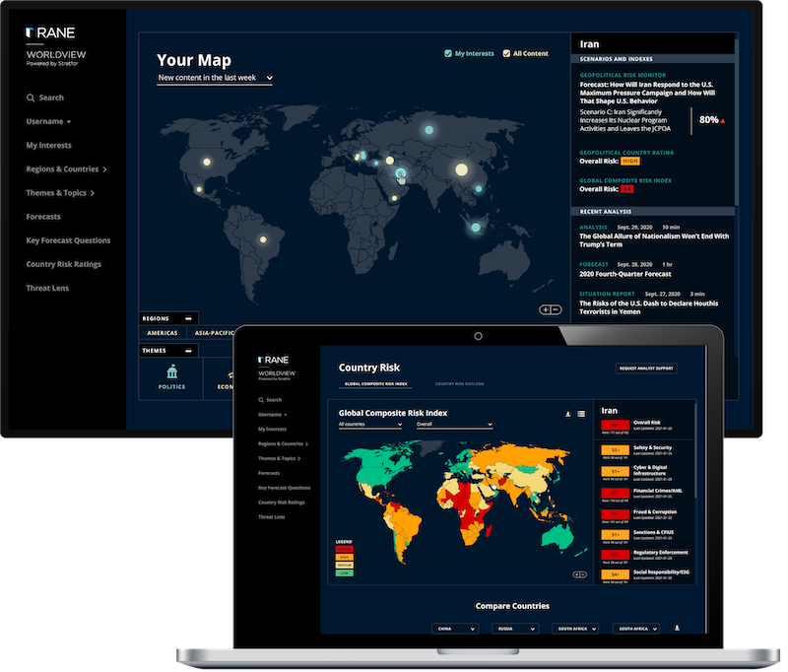This screenshot has width=788, height=672.
Task: Zoom in with the map plus icon
Action: click(x=545, y=309)
